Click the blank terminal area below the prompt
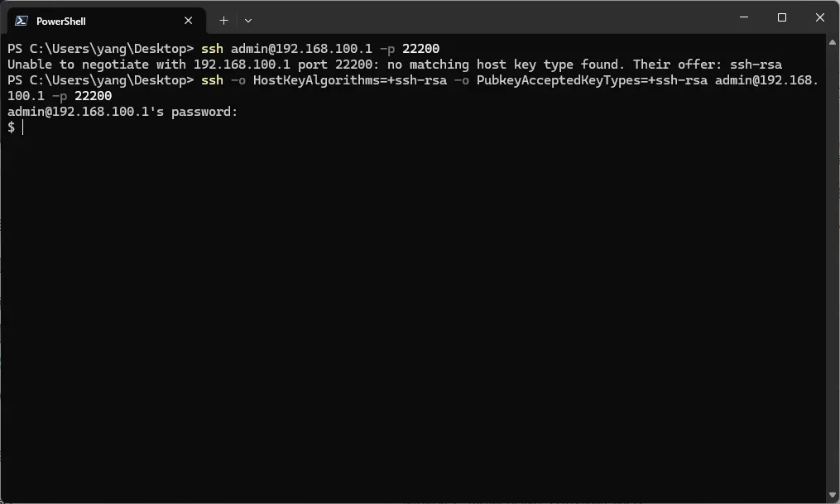Image resolution: width=840 pixels, height=504 pixels. (414, 314)
